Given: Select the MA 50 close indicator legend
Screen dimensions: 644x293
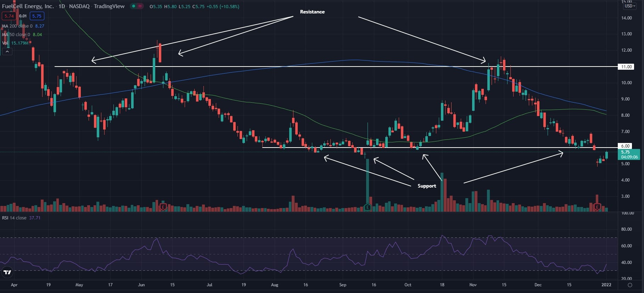Looking at the screenshot, I should tap(22, 34).
